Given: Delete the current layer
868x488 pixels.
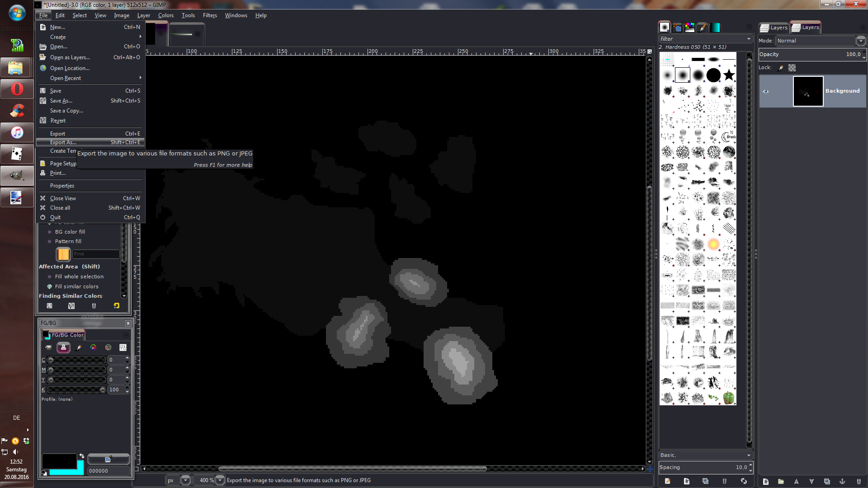Looking at the screenshot, I should point(859,482).
